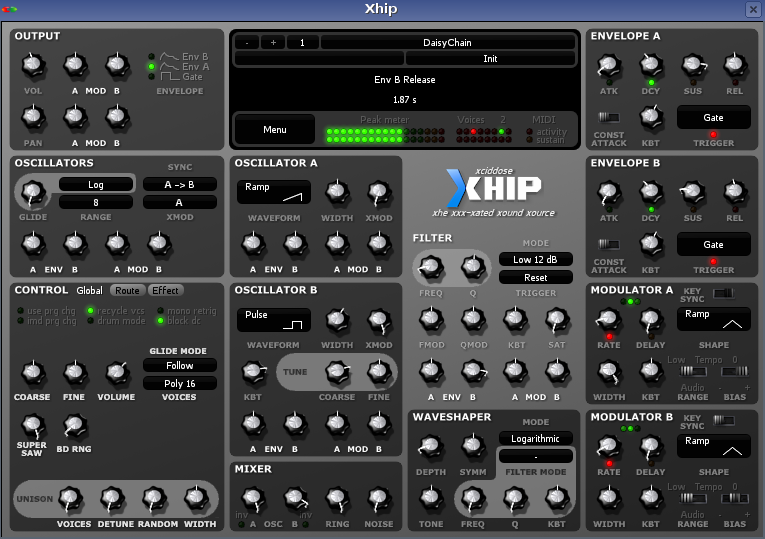
Task: Click the Filter FREQ knob
Action: click(431, 267)
